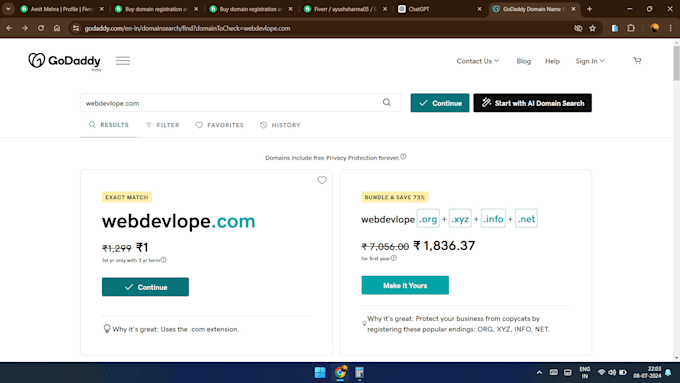
Task: Click the webdevlope.com domain heading
Action: [x=178, y=221]
